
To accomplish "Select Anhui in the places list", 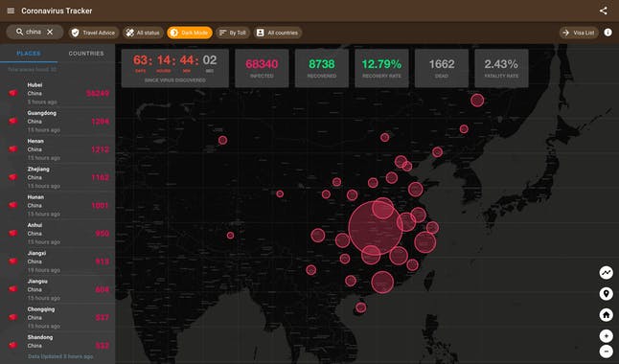I will point(57,234).
